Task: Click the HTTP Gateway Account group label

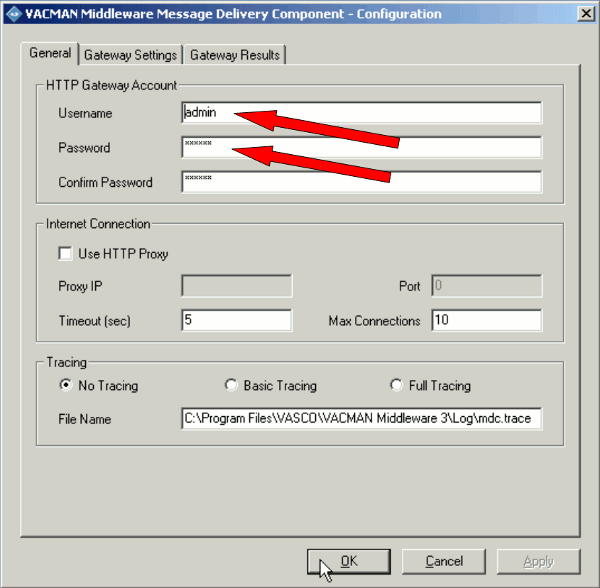Action: point(111,85)
